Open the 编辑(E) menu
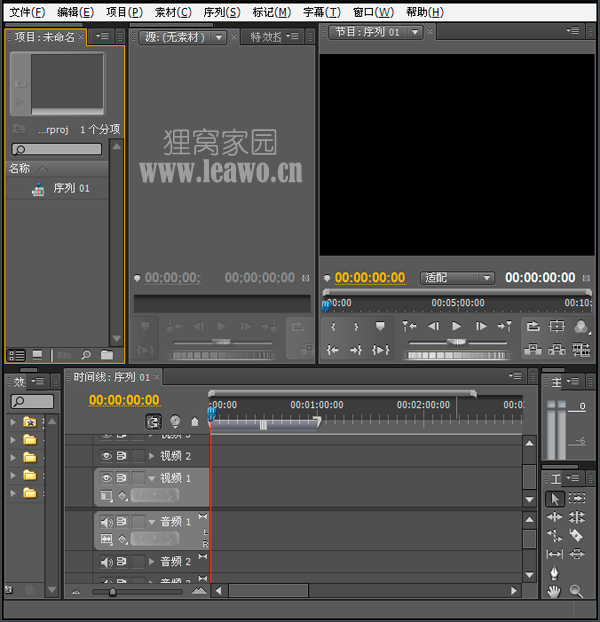Image resolution: width=600 pixels, height=622 pixels. point(75,12)
